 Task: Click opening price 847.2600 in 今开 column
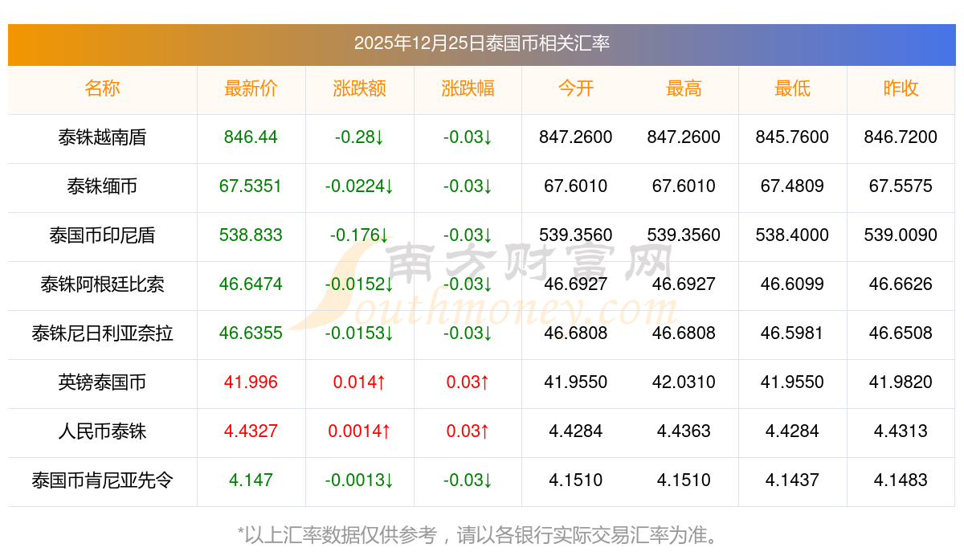click(x=576, y=137)
